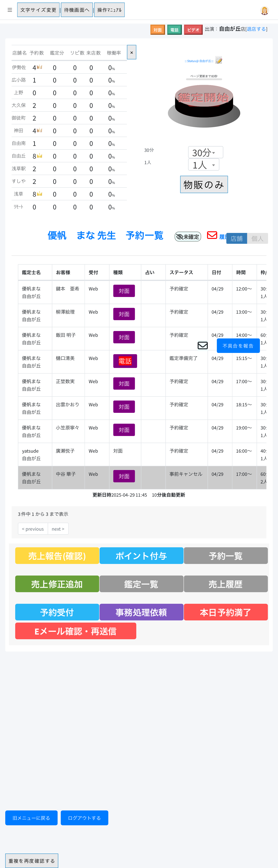
Task: Open the 1人 people-count dropdown
Action: coord(204,165)
